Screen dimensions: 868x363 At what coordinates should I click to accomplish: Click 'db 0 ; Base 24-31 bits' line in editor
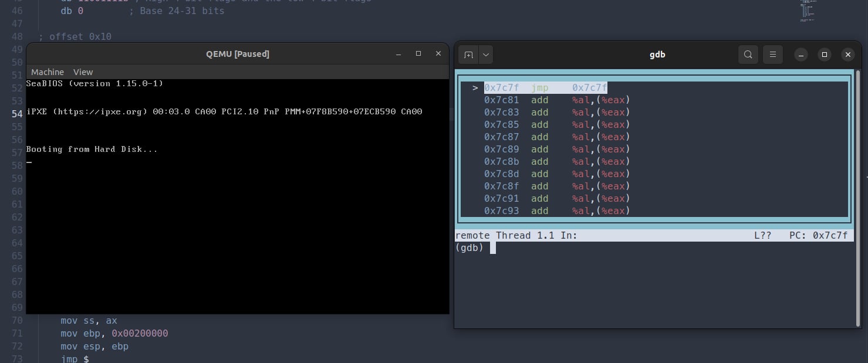click(143, 11)
